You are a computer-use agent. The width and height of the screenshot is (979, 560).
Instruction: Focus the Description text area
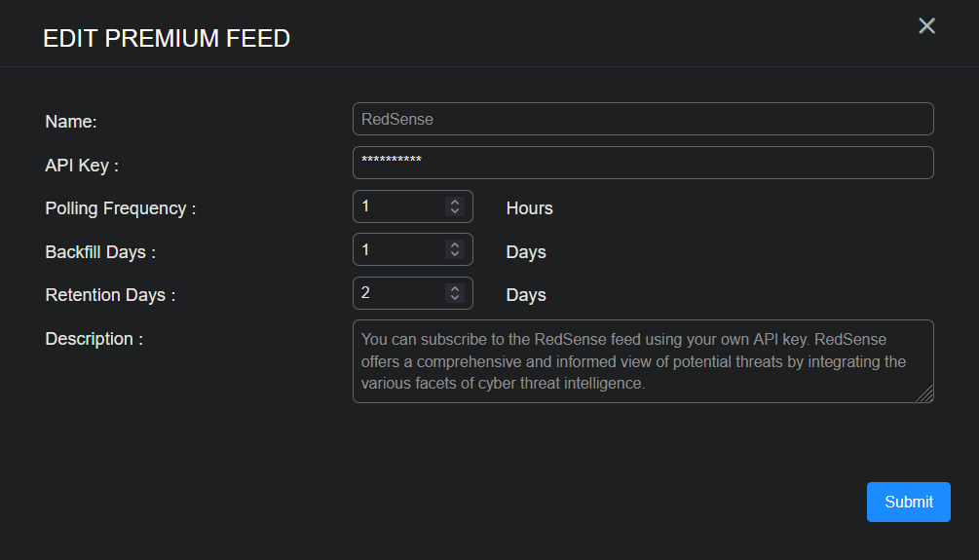[x=633, y=361]
